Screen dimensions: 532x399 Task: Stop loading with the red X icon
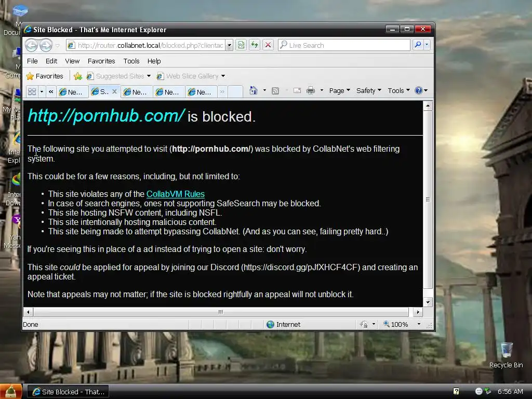coord(268,45)
